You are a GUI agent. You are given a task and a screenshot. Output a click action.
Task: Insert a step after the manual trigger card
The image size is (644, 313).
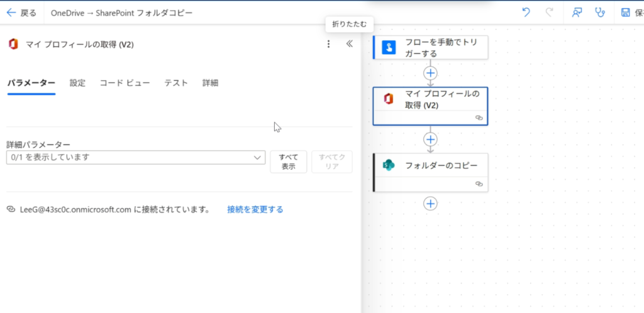tap(430, 73)
